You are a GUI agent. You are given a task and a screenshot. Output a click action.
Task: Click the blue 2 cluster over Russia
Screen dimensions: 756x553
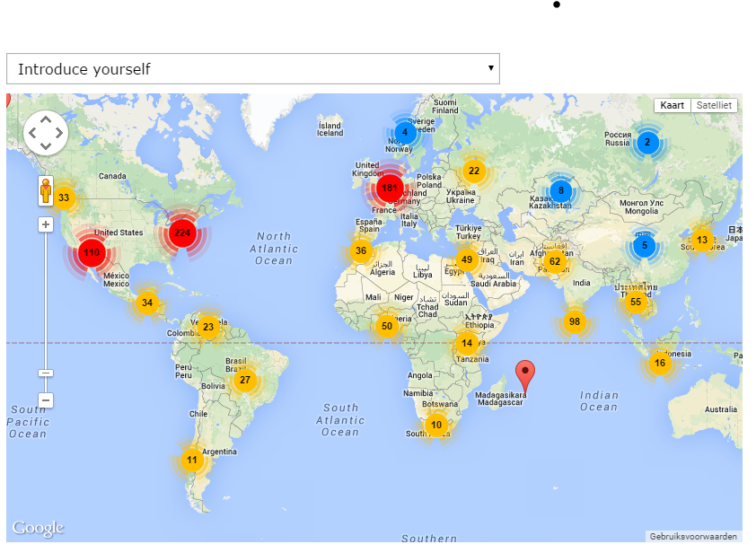(647, 142)
